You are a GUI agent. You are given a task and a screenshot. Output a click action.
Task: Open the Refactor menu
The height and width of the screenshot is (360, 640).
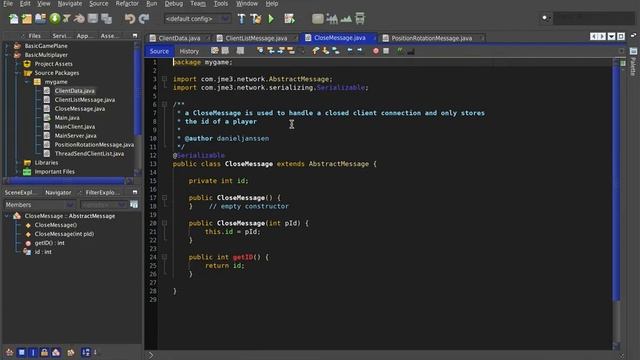[x=127, y=4]
